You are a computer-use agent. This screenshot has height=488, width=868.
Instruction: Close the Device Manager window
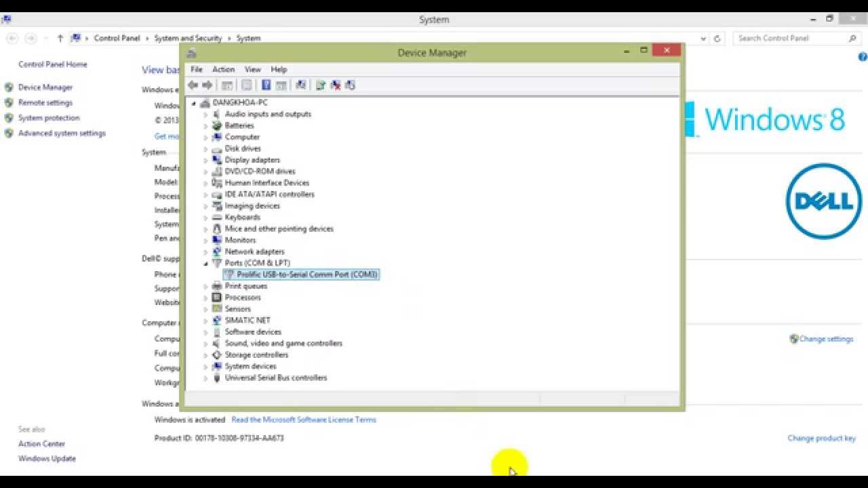click(x=667, y=50)
